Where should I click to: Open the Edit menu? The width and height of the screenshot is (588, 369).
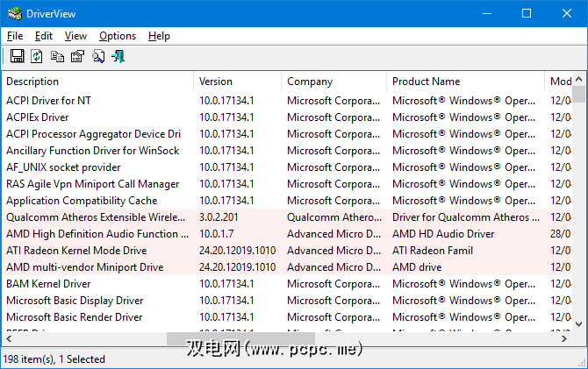pos(44,36)
